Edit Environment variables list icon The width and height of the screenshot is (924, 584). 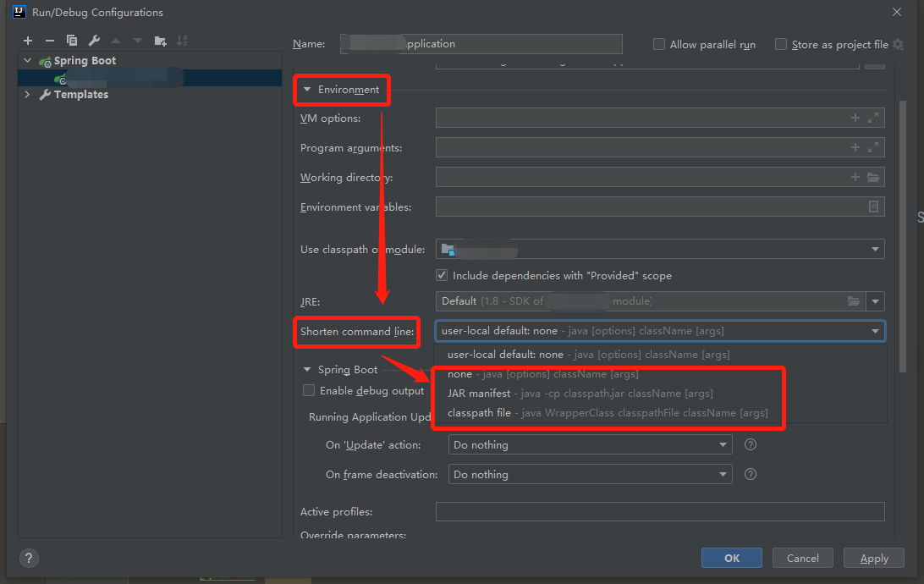(873, 207)
